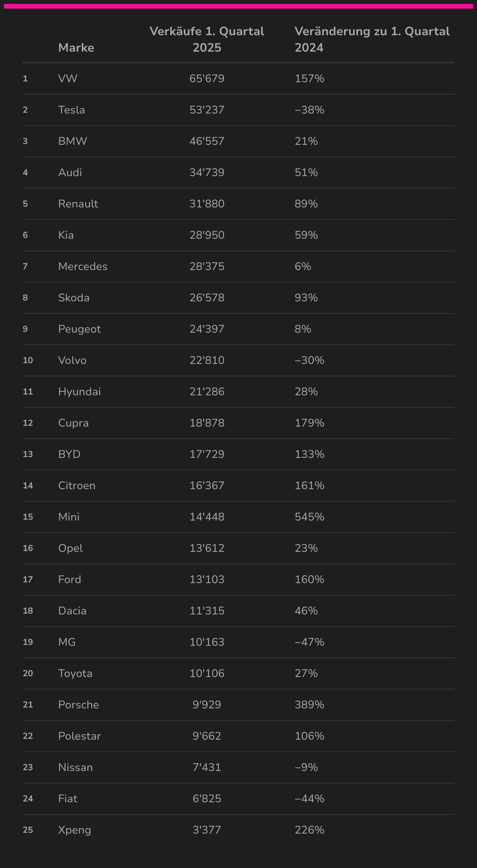Click the MG brand name
The width and height of the screenshot is (477, 868).
pos(67,642)
